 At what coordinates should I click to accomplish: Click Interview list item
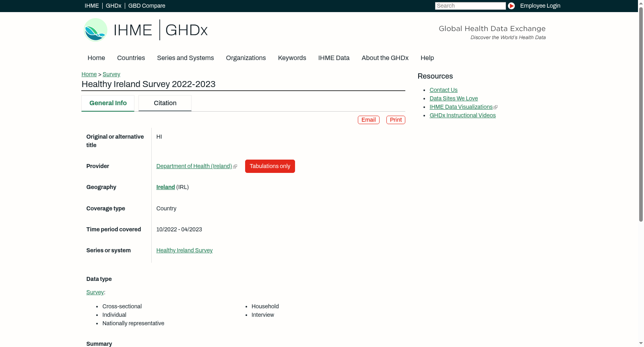263,315
